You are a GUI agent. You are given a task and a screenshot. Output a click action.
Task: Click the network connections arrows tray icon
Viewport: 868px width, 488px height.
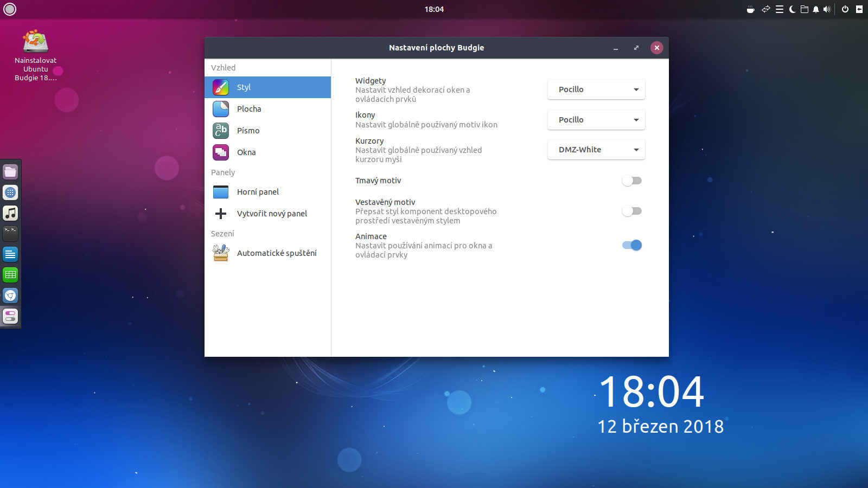pyautogui.click(x=765, y=9)
